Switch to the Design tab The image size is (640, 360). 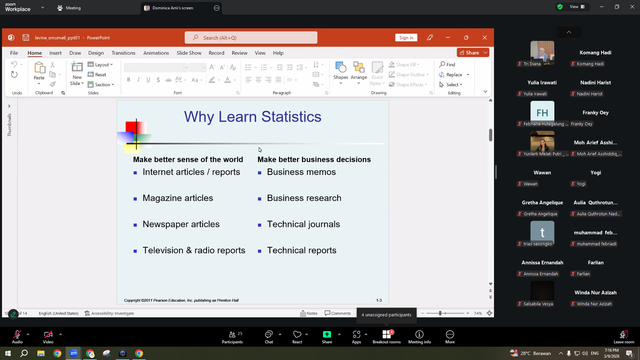[96, 53]
